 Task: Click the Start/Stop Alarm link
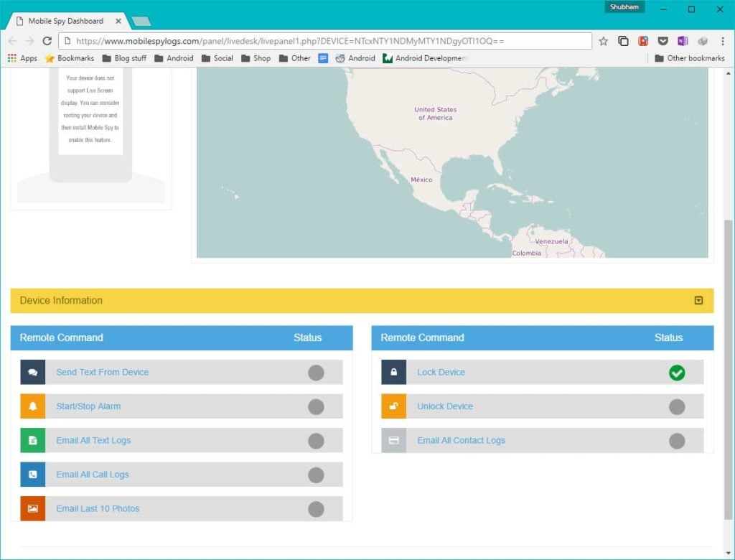[88, 406]
